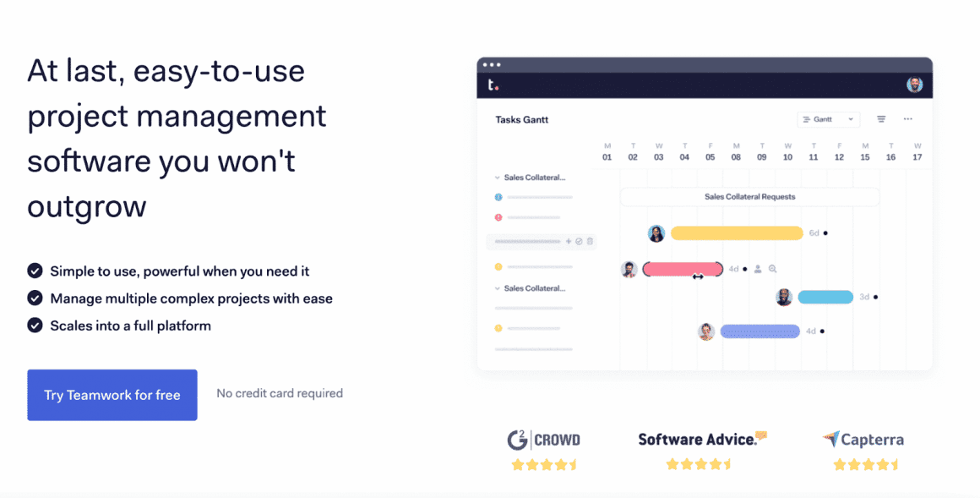Click checkmark beside 'Simple to use' bullet
Viewport: 980px width, 498px height.
[35, 271]
